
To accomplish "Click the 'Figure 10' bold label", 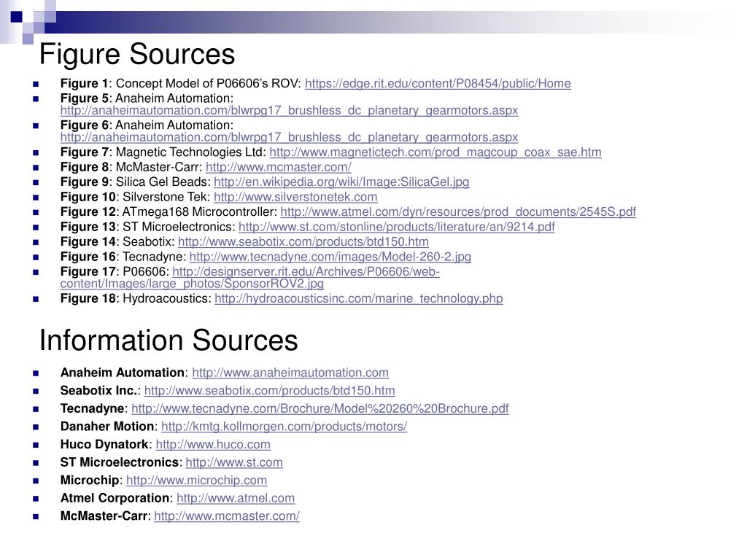I will (x=88, y=197).
